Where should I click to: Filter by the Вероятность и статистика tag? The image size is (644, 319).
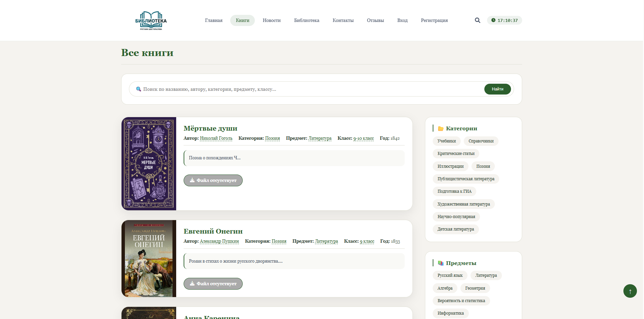point(461,301)
